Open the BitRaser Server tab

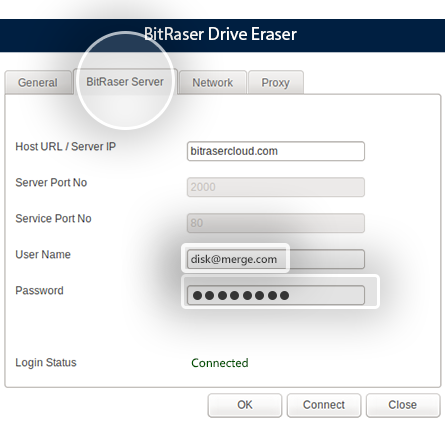click(x=125, y=82)
